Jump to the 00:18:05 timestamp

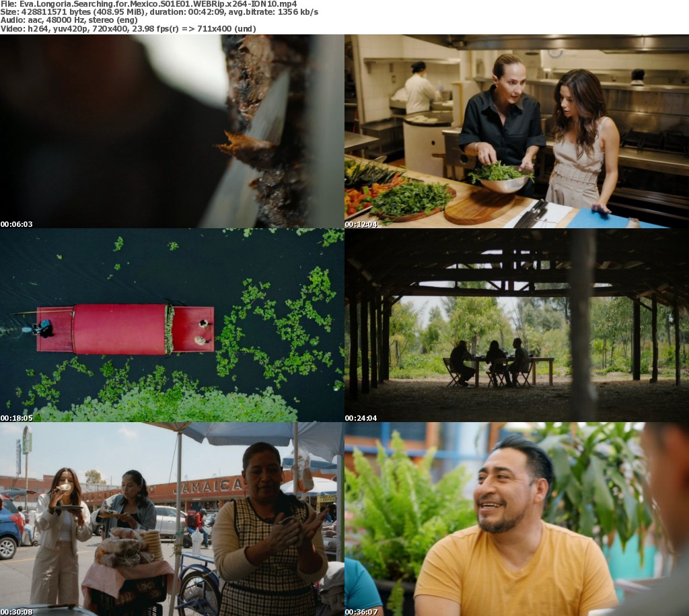(x=17, y=418)
